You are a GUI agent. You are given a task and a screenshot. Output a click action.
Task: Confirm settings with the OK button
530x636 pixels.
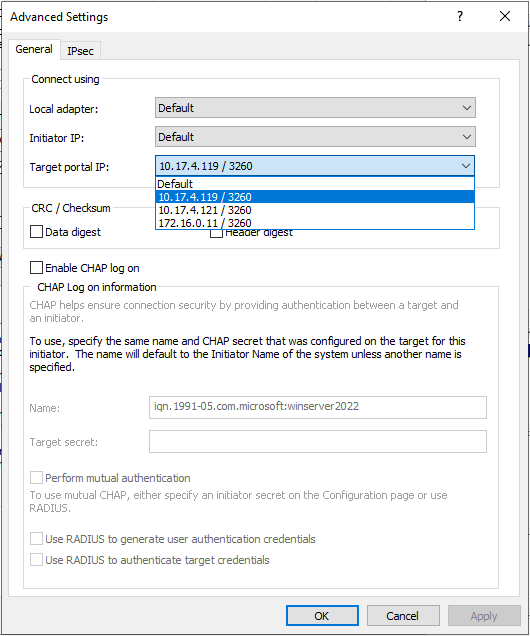tap(322, 616)
